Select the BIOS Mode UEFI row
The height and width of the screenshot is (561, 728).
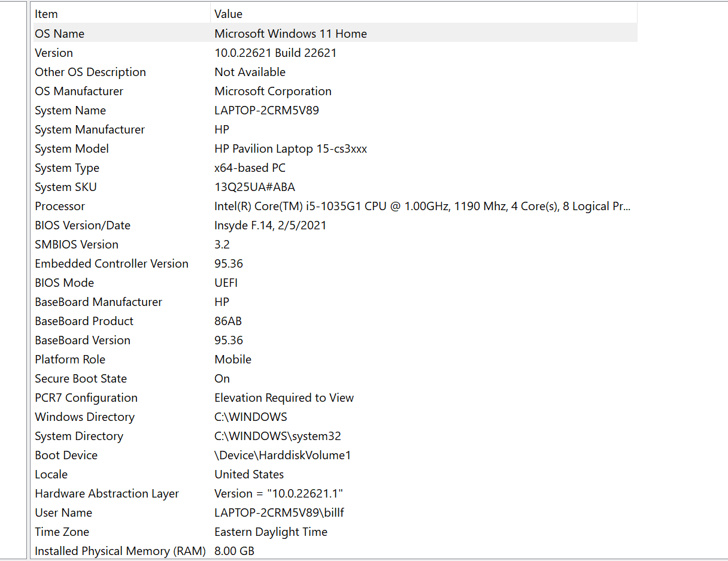tap(180, 282)
